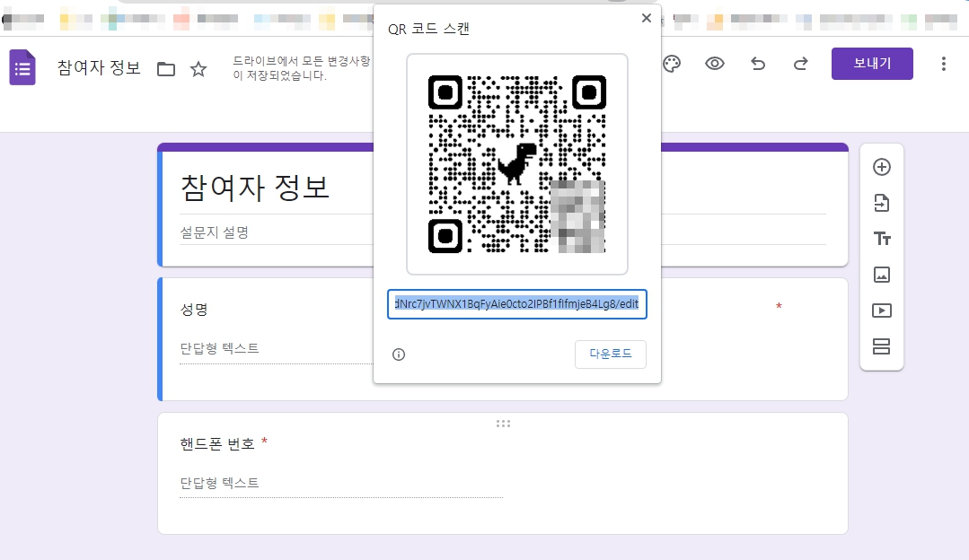Preview the form with the eye icon
Image resolution: width=969 pixels, height=560 pixels.
click(x=714, y=64)
